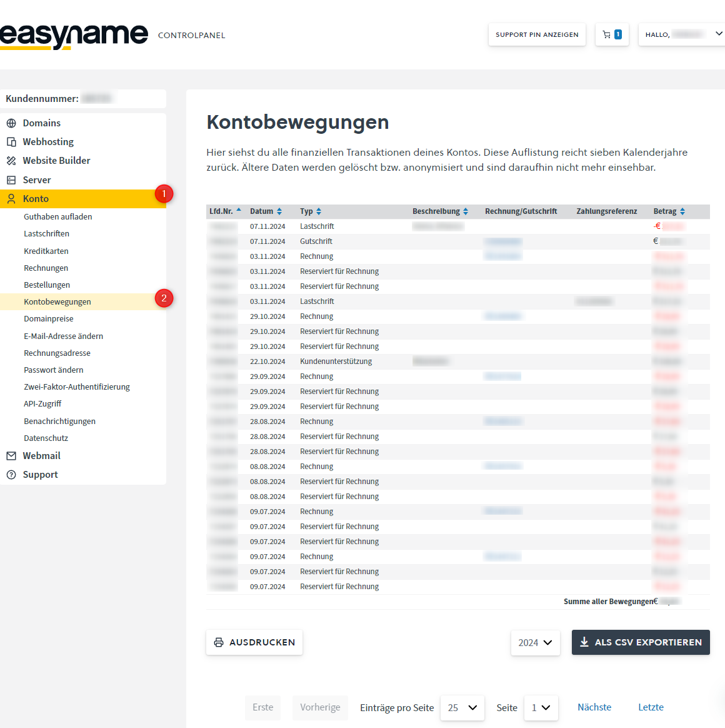The image size is (725, 728).
Task: Select Zwei-Faktor-Authentifizierung menu item
Action: tap(77, 387)
